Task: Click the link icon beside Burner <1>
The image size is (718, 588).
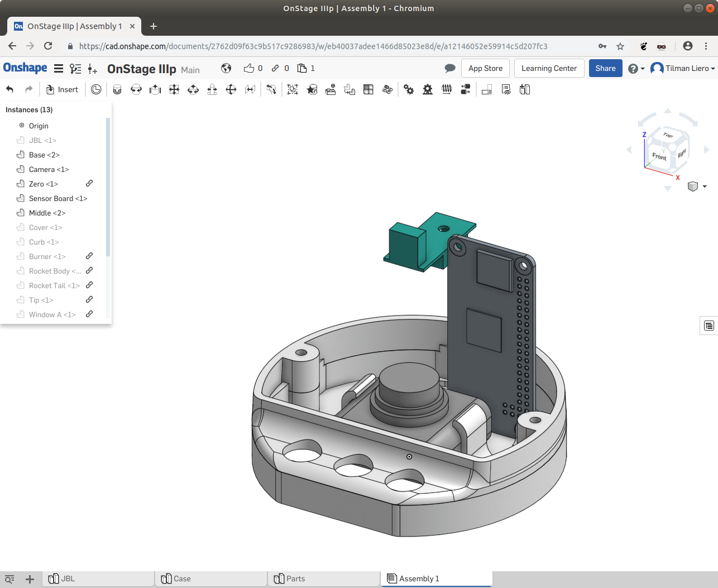Action: click(x=89, y=256)
